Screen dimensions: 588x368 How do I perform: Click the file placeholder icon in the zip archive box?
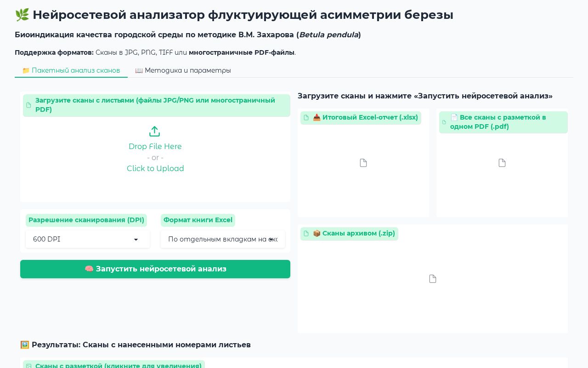[x=433, y=279]
